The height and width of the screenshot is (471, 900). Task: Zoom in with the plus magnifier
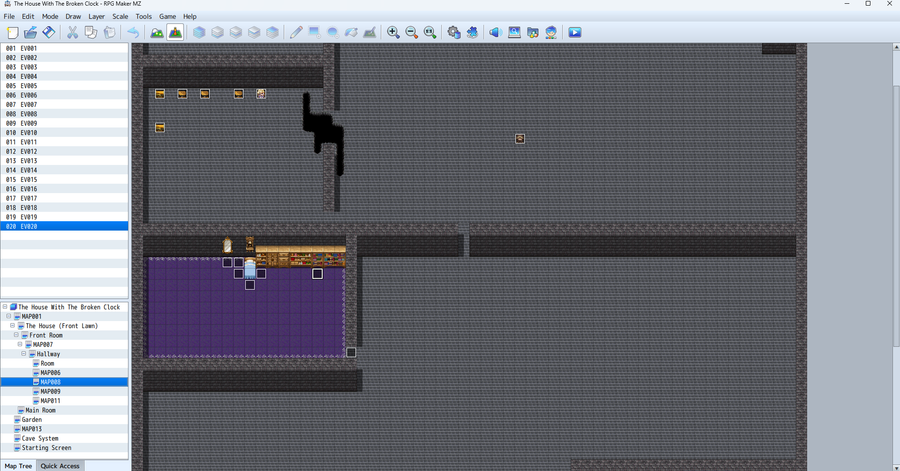393,33
